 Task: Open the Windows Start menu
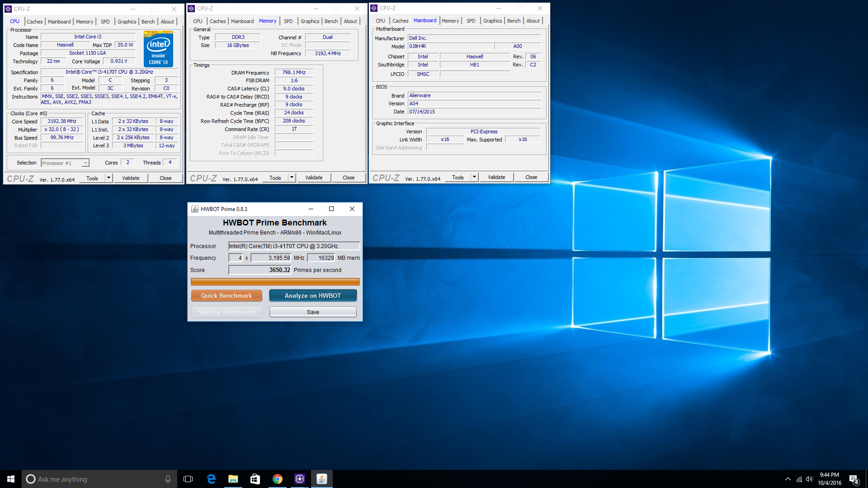click(x=11, y=479)
